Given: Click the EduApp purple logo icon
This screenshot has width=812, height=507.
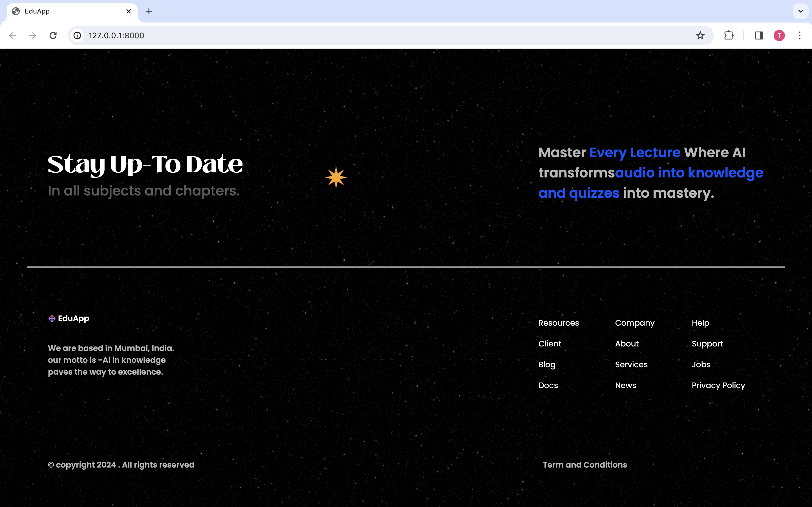Looking at the screenshot, I should tap(52, 319).
